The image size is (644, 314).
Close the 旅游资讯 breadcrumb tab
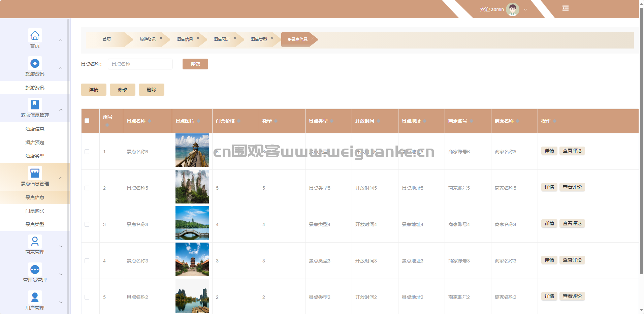[x=161, y=38]
